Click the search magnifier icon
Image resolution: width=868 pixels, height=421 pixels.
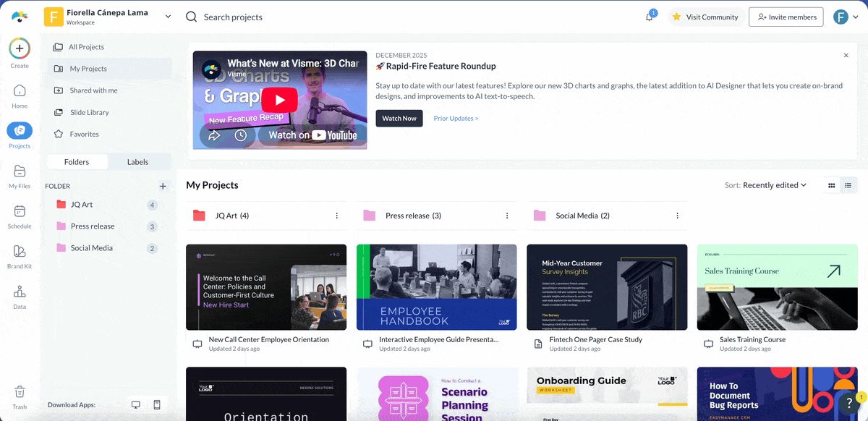tap(191, 17)
